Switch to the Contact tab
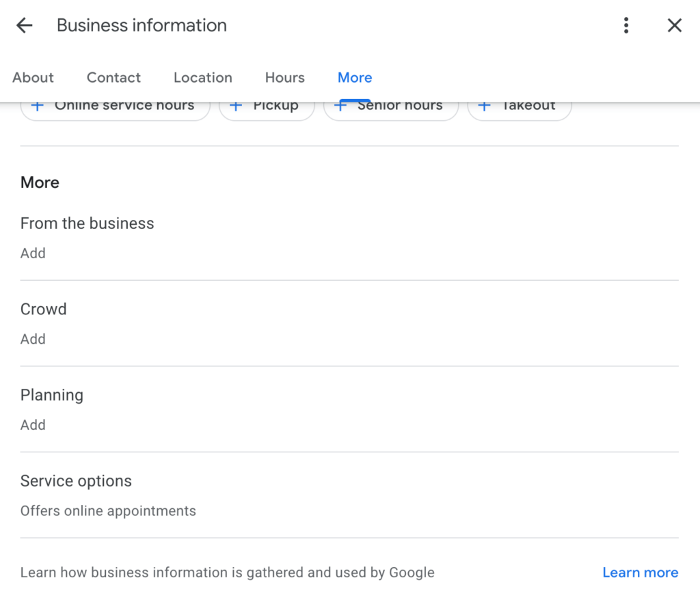 point(114,78)
